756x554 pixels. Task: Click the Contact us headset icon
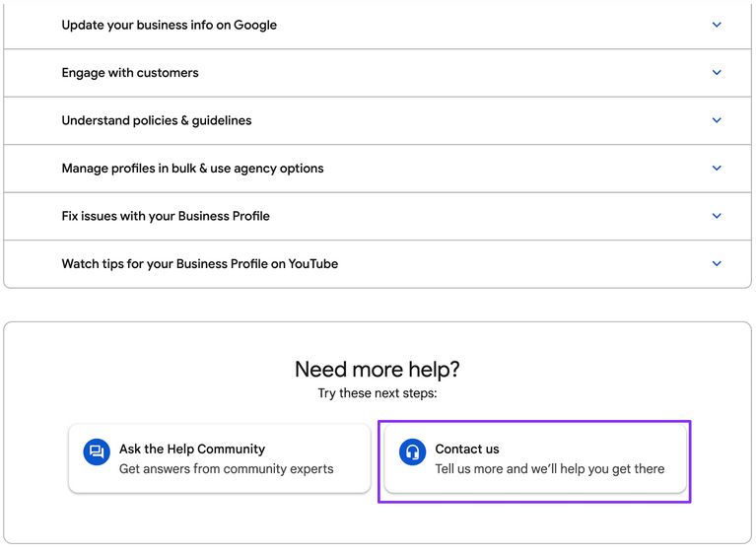pos(412,451)
